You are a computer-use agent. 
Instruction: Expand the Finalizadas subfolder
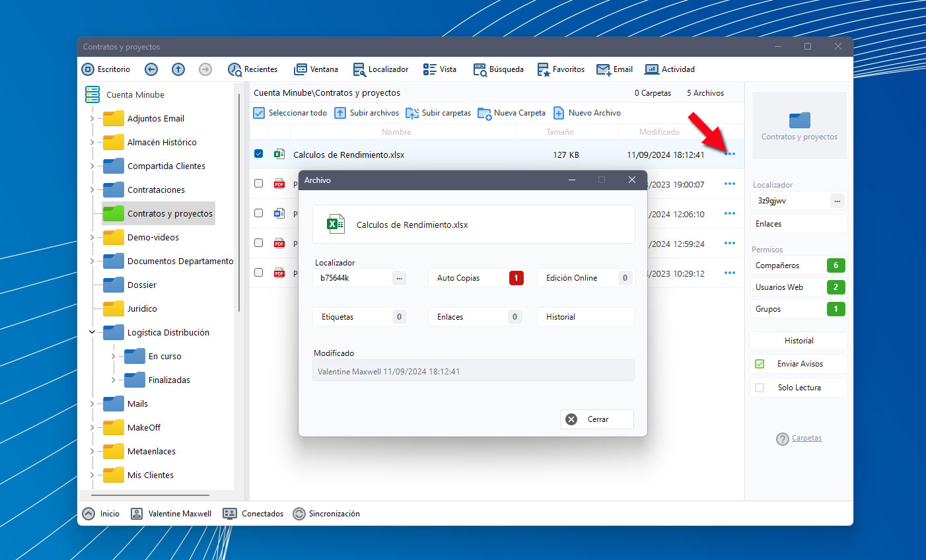[x=113, y=380]
